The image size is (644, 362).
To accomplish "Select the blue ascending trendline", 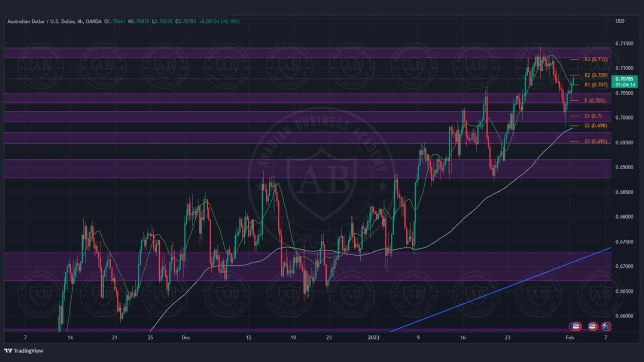I will click(501, 290).
